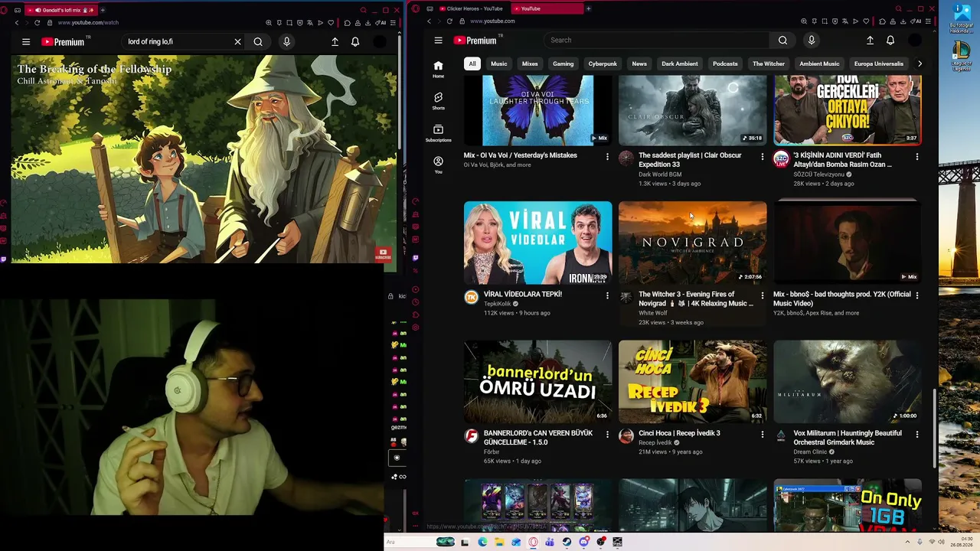Filter feed by the Gaming chip
The width and height of the screenshot is (980, 551).
pyautogui.click(x=563, y=64)
